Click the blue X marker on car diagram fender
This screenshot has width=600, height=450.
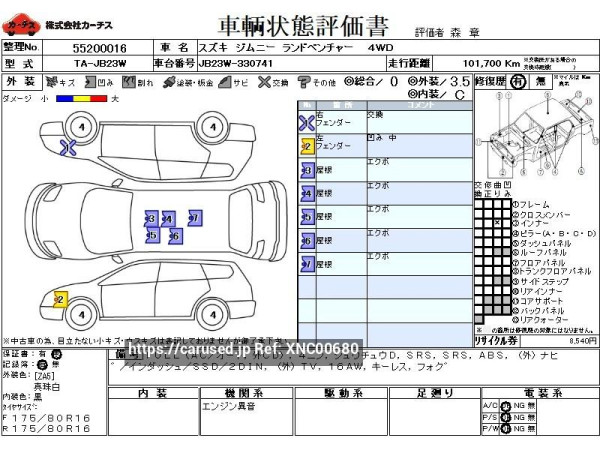tap(68, 148)
